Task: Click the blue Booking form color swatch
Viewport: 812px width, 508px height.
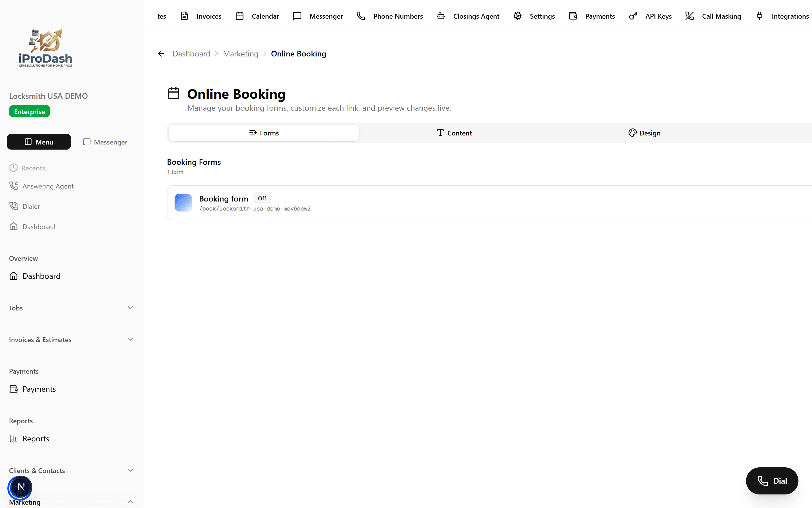Action: click(x=183, y=203)
